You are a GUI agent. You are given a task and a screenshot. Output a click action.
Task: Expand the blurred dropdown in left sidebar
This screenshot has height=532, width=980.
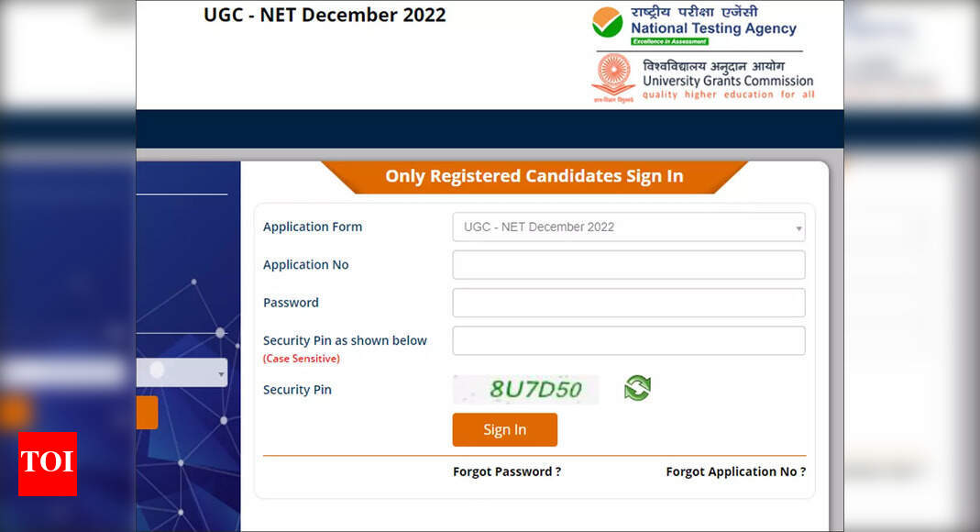[x=182, y=372]
